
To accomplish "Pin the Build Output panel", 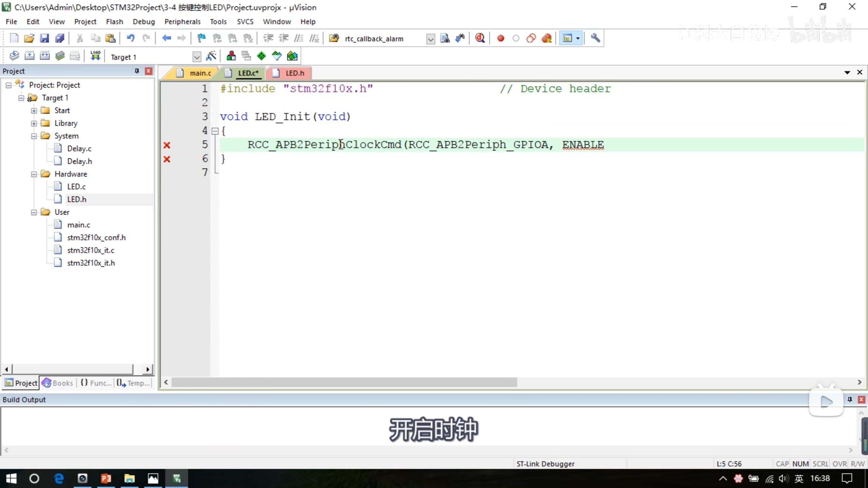I will tap(850, 400).
